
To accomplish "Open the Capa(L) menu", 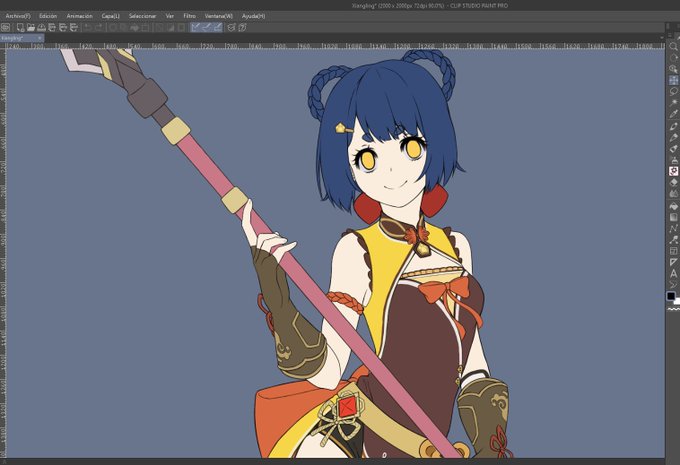I will 110,16.
